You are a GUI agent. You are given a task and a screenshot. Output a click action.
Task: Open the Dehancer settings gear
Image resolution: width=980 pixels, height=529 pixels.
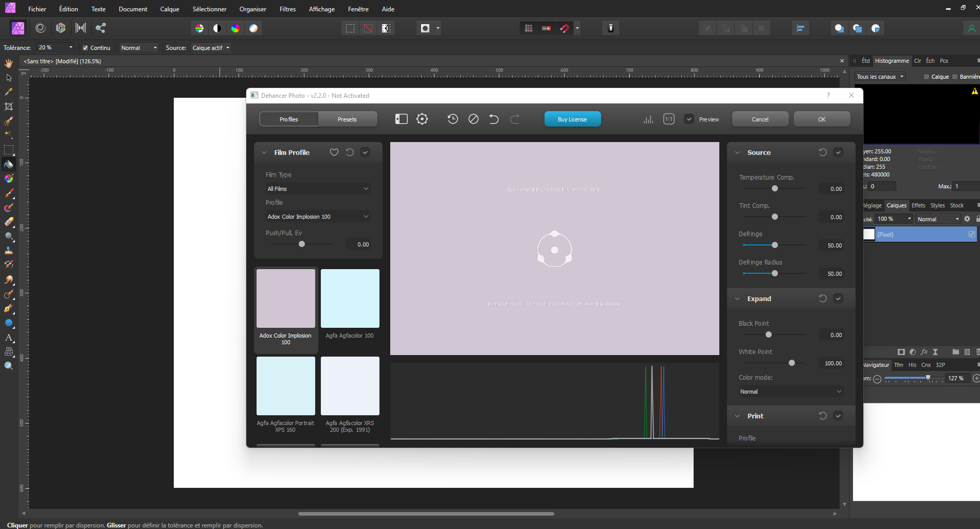point(422,119)
